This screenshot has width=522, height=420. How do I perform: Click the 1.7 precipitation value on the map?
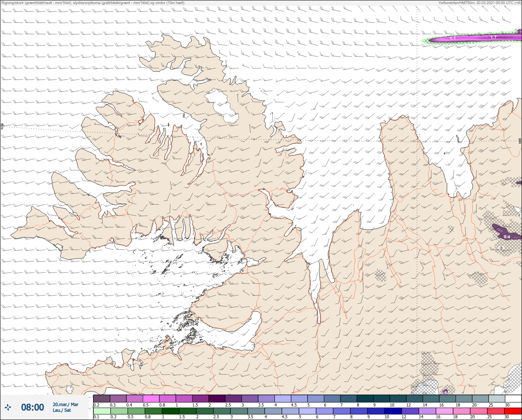pyautogui.click(x=493, y=37)
